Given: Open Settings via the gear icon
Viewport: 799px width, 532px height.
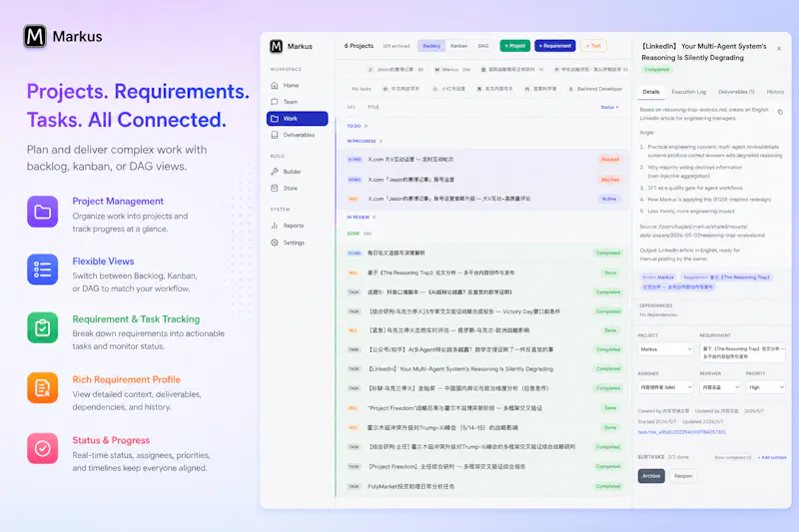Looking at the screenshot, I should pos(275,243).
